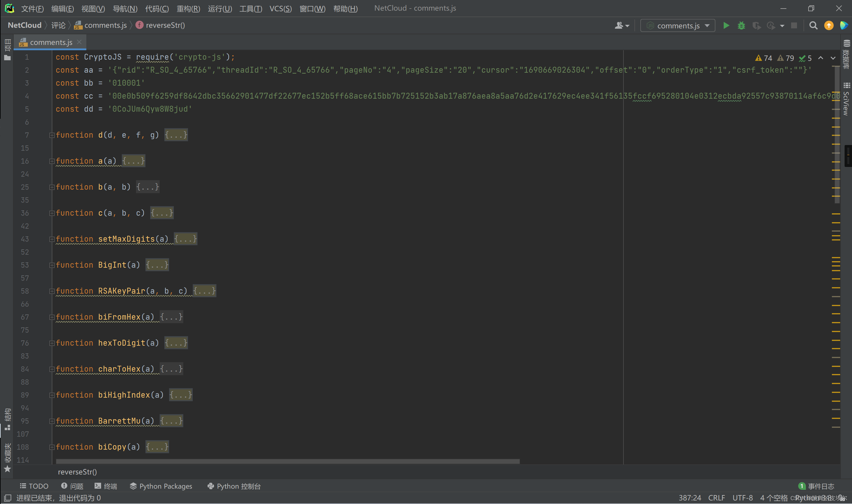
Task: Click the horizontal editor scrollbar
Action: (x=288, y=461)
